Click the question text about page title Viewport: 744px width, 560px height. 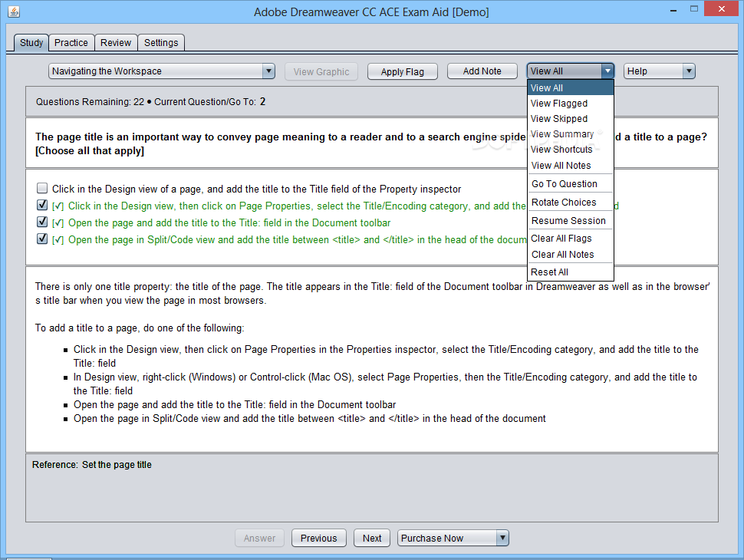tap(371, 143)
